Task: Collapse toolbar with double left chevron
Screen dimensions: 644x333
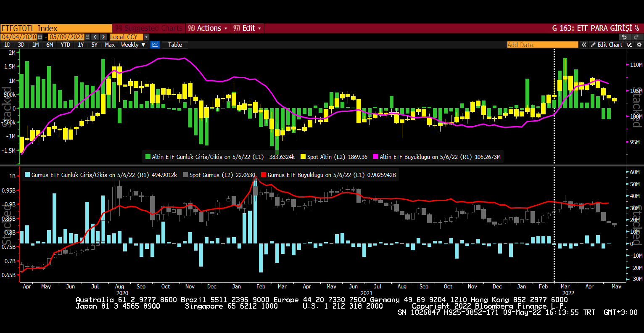Action: (x=584, y=45)
